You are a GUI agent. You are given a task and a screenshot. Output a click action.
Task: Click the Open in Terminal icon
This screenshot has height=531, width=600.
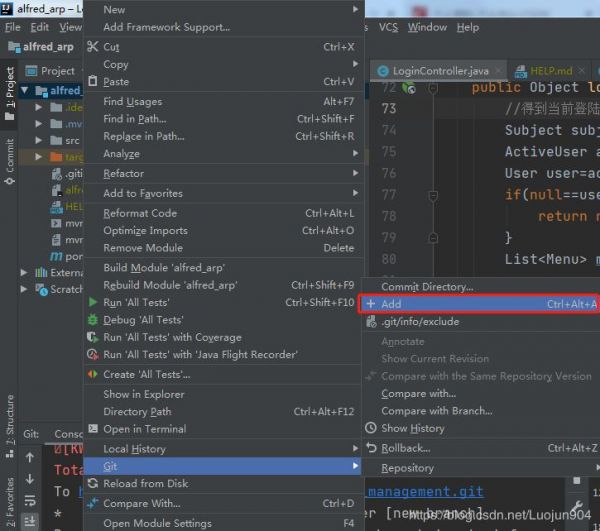93,428
